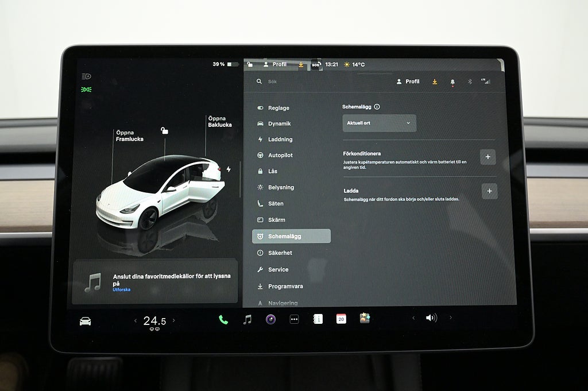Lower volume with left arrow

[413, 318]
